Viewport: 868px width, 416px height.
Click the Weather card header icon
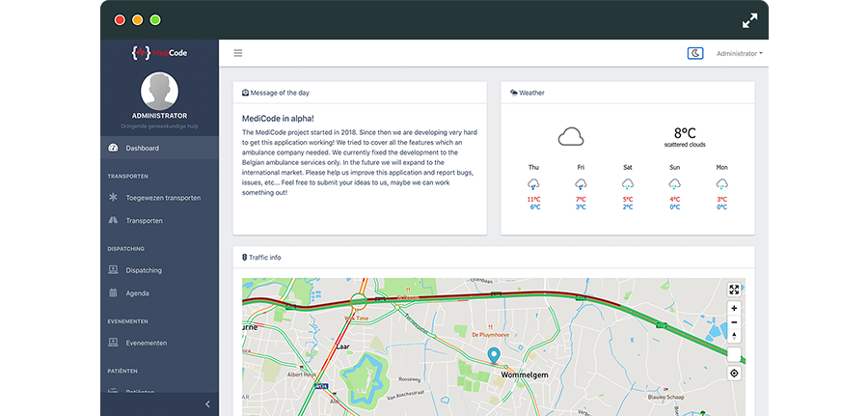(514, 93)
